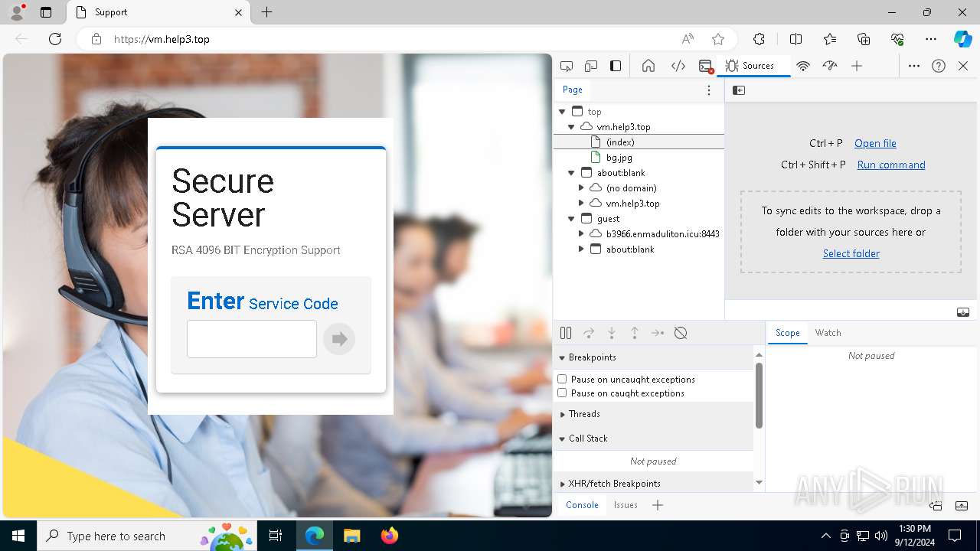Viewport: 980px width, 551px height.
Task: Step out of current function
Action: [x=635, y=333]
